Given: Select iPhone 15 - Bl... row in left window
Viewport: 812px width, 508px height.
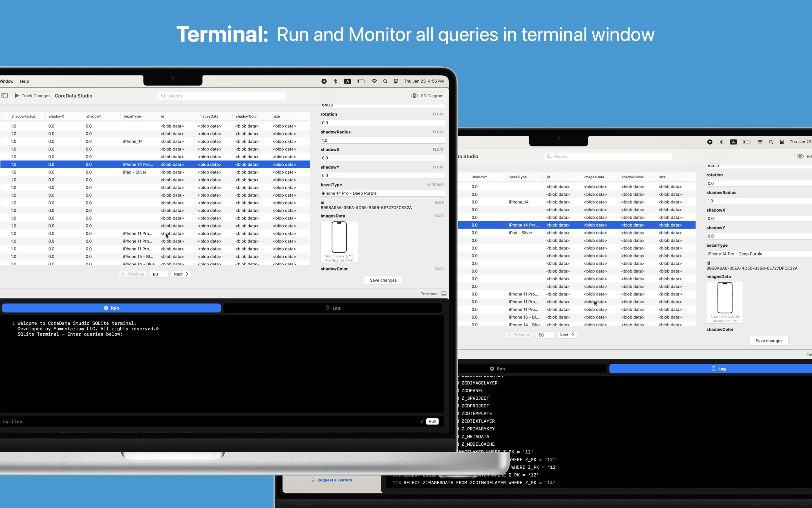Looking at the screenshot, I should pyautogui.click(x=155, y=256).
